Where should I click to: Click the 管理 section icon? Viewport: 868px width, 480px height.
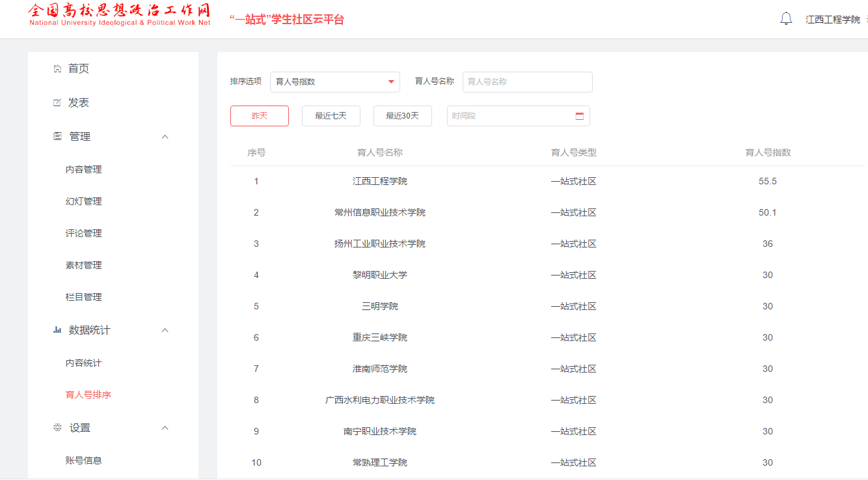click(57, 137)
